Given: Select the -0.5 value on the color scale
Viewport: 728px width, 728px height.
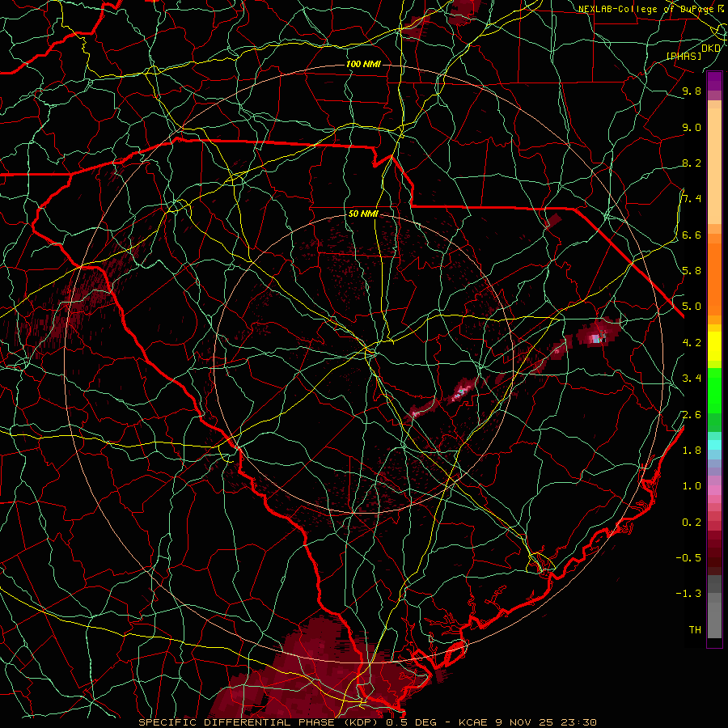Looking at the screenshot, I should 688,558.
